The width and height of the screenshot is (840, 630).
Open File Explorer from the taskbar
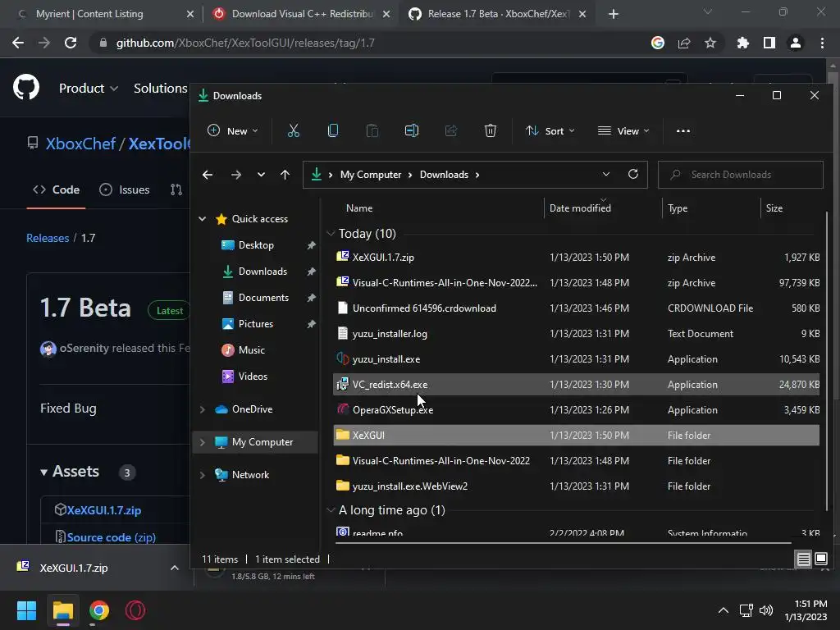[62, 610]
